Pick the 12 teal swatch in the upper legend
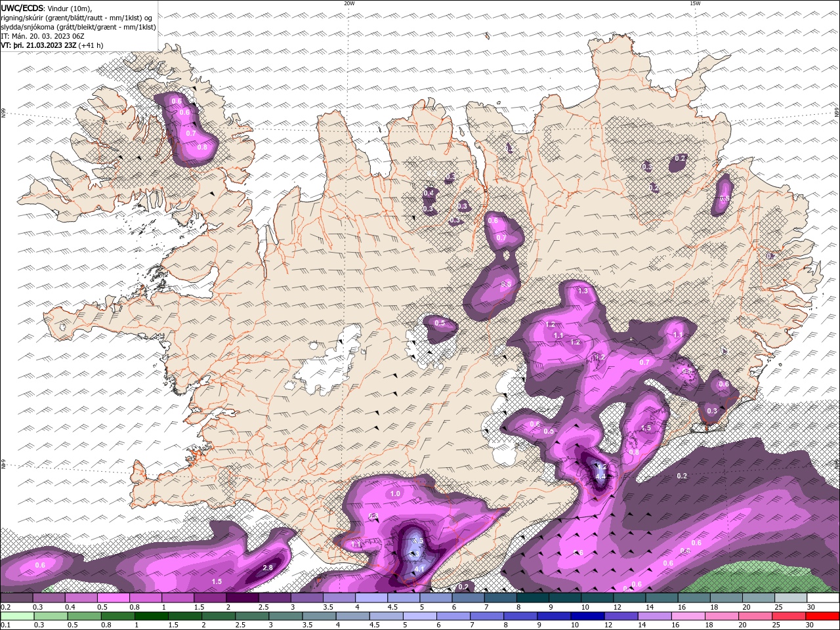This screenshot has width=840, height=630. coord(630,598)
